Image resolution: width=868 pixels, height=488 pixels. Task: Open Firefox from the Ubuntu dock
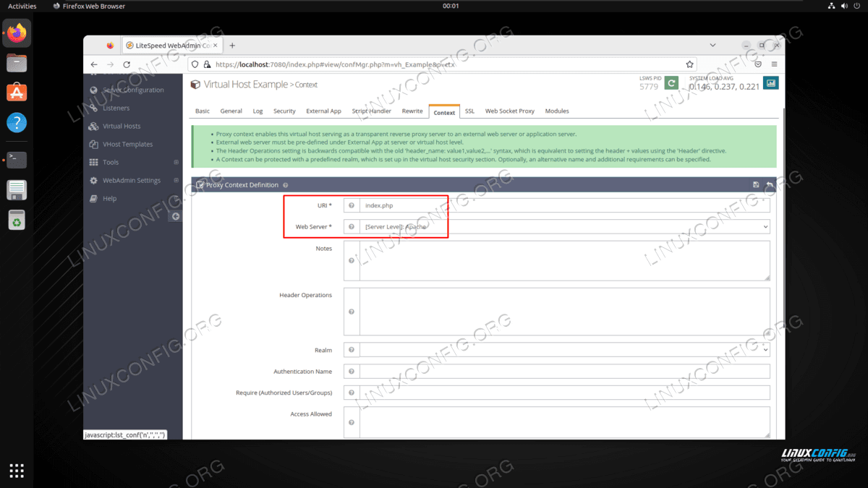pyautogui.click(x=17, y=33)
